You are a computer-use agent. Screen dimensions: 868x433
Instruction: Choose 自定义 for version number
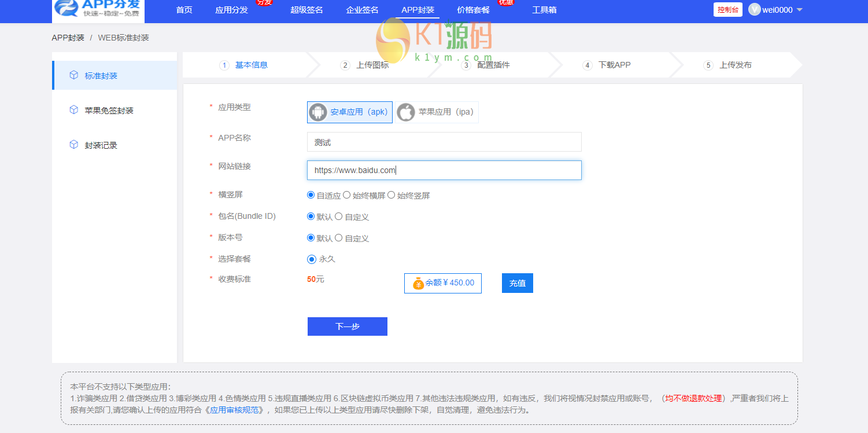click(339, 238)
